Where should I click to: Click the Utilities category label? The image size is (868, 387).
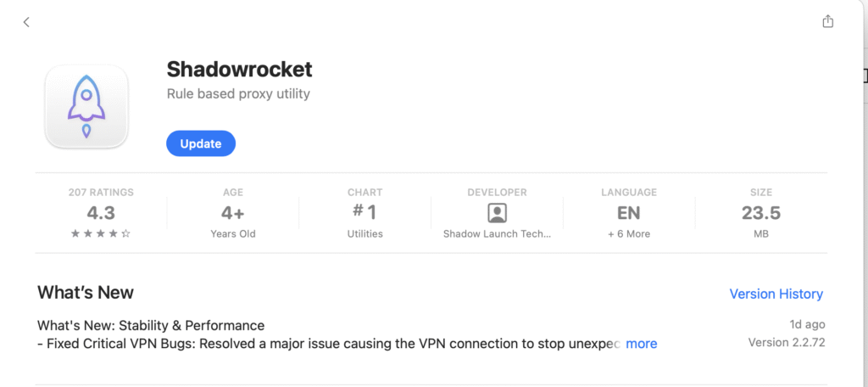pos(364,233)
